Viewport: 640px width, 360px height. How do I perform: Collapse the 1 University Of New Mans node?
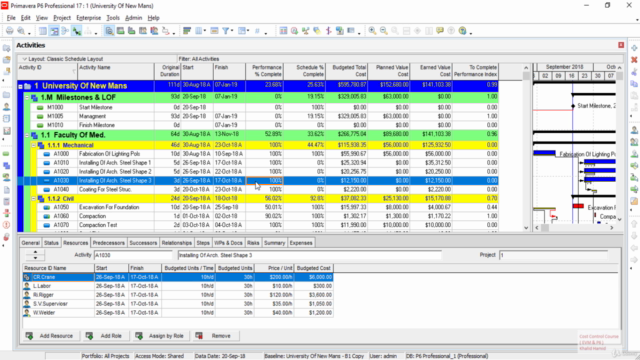click(20, 87)
